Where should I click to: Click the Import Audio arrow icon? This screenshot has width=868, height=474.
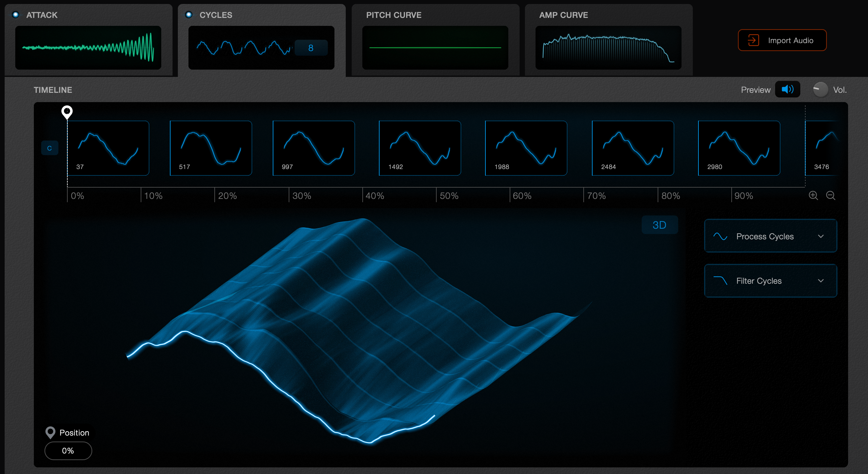click(x=753, y=40)
